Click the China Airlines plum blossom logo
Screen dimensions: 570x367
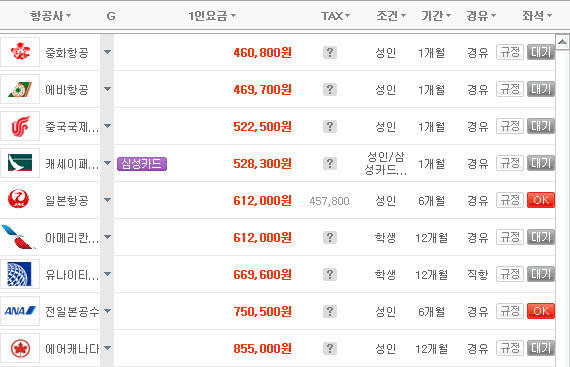click(x=20, y=52)
